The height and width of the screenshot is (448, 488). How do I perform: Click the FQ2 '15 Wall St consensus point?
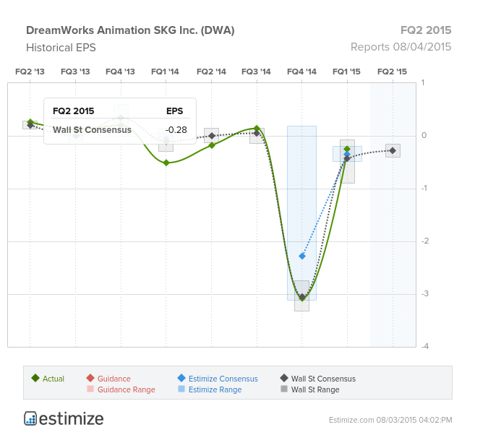393,150
